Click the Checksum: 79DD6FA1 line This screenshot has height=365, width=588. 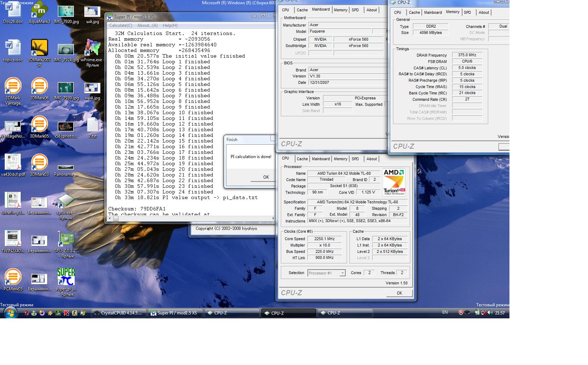tap(137, 209)
